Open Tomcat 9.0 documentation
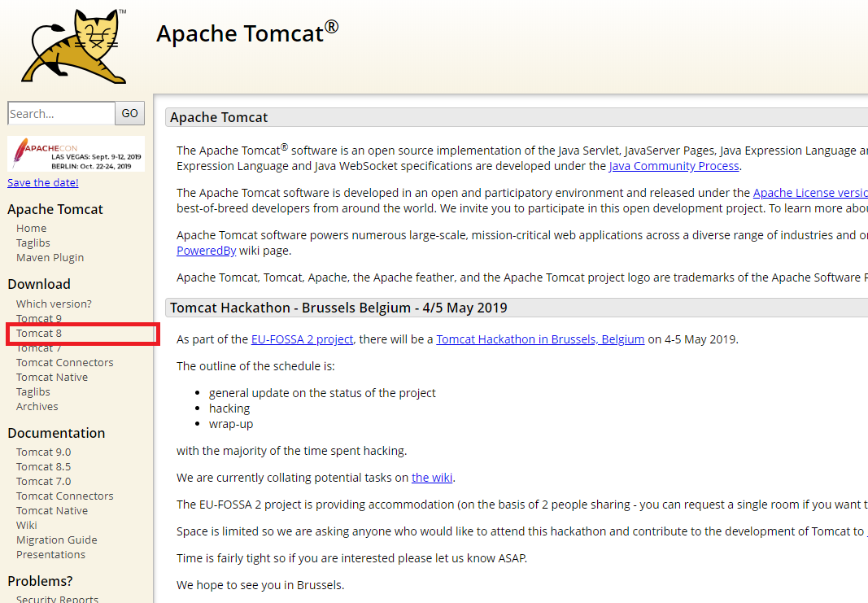The width and height of the screenshot is (868, 603). click(x=44, y=452)
